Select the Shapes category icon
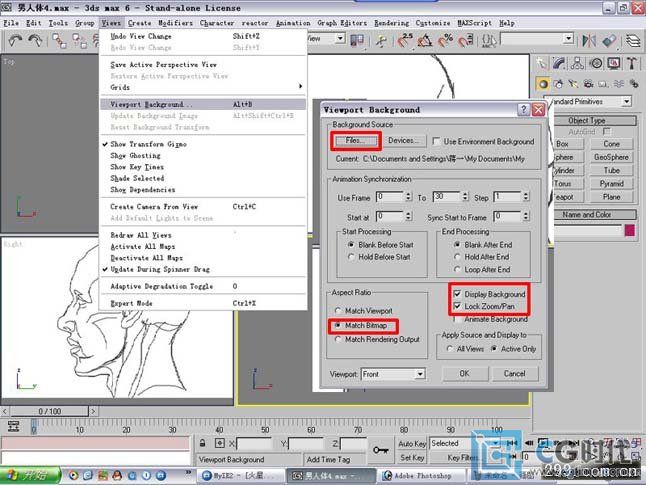The height and width of the screenshot is (485, 646). [x=558, y=84]
